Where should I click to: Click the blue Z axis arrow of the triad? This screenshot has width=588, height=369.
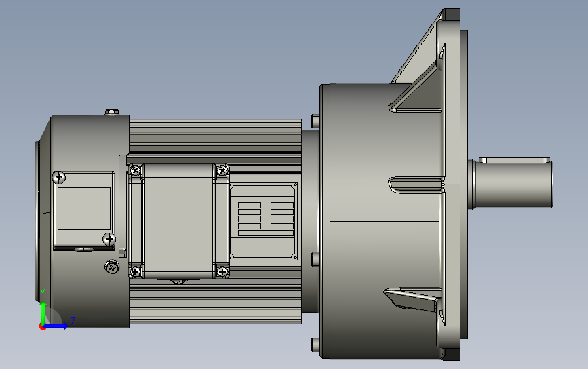point(56,326)
